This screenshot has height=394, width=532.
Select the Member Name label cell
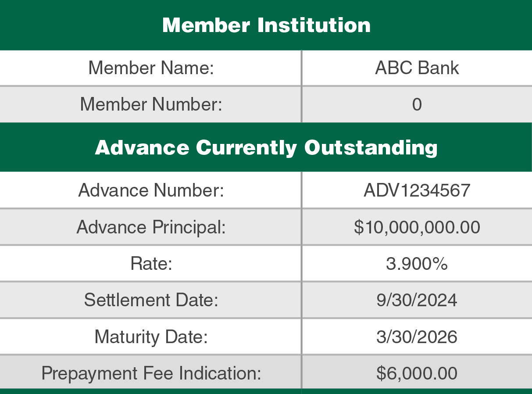pyautogui.click(x=151, y=68)
